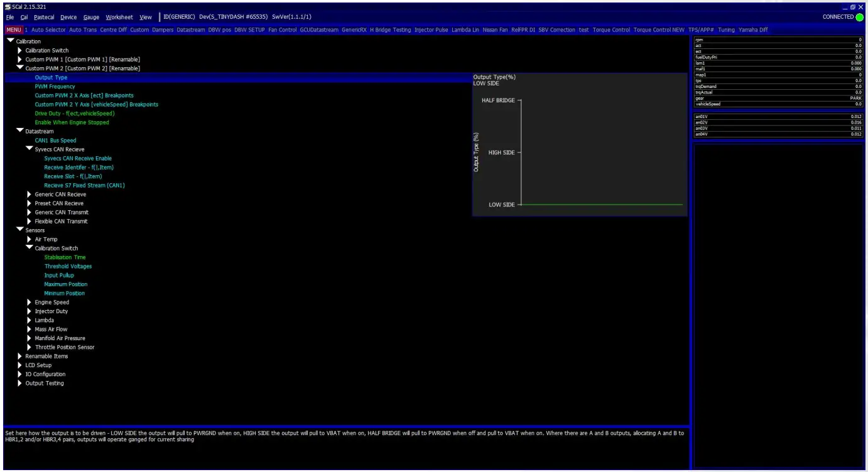Click the HALF BRIDGE graph axis label
Viewport: 868px width, 472px height.
(498, 100)
